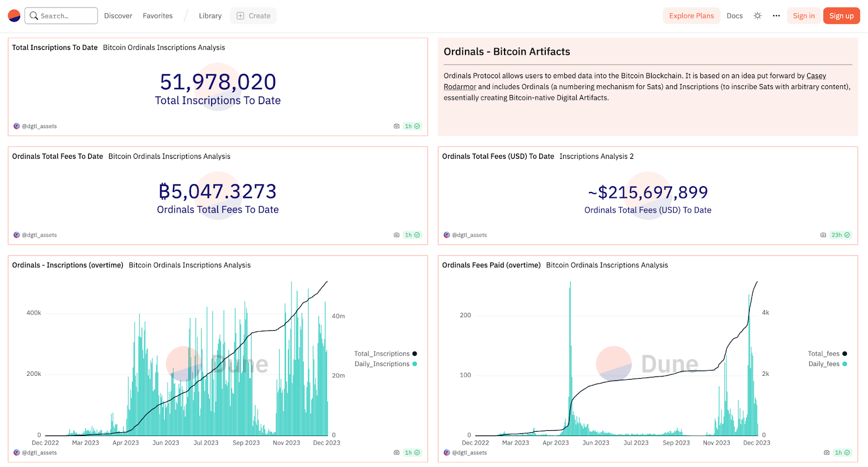Open the three-dot more options menu
The width and height of the screenshot is (868, 467).
[x=776, y=16]
